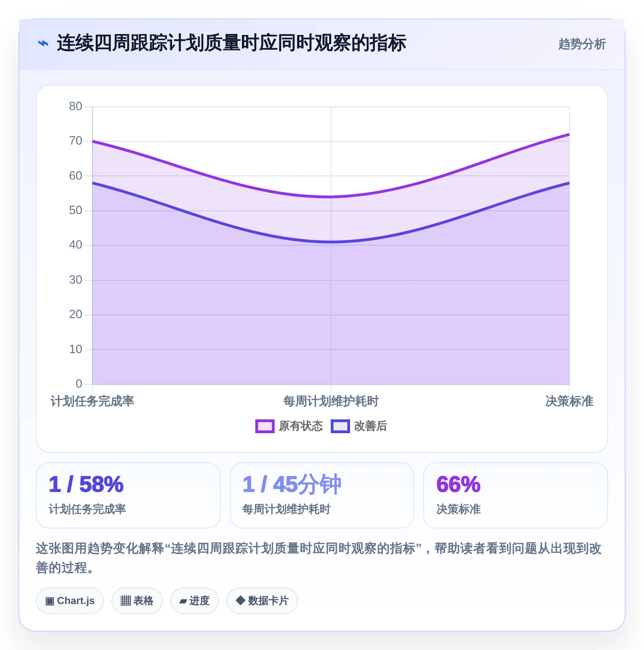Viewport: 644px width, 650px height.
Task: Click the 1 / 45分钟 stat card value
Action: tap(292, 484)
